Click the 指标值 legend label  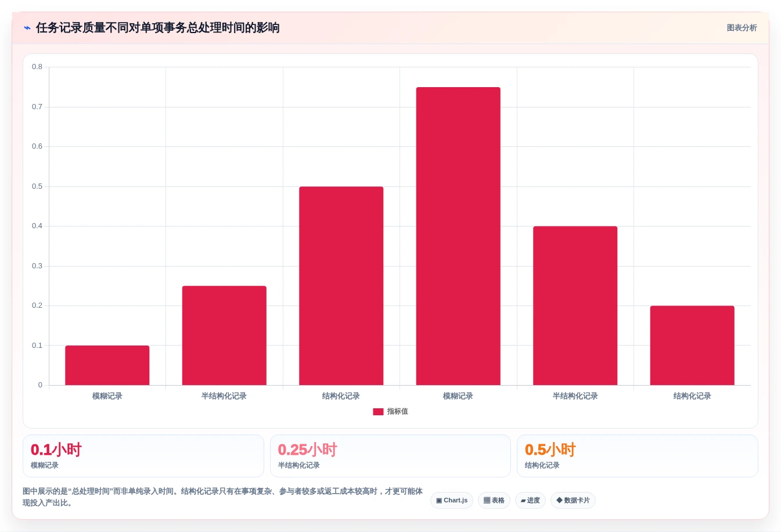tap(398, 411)
